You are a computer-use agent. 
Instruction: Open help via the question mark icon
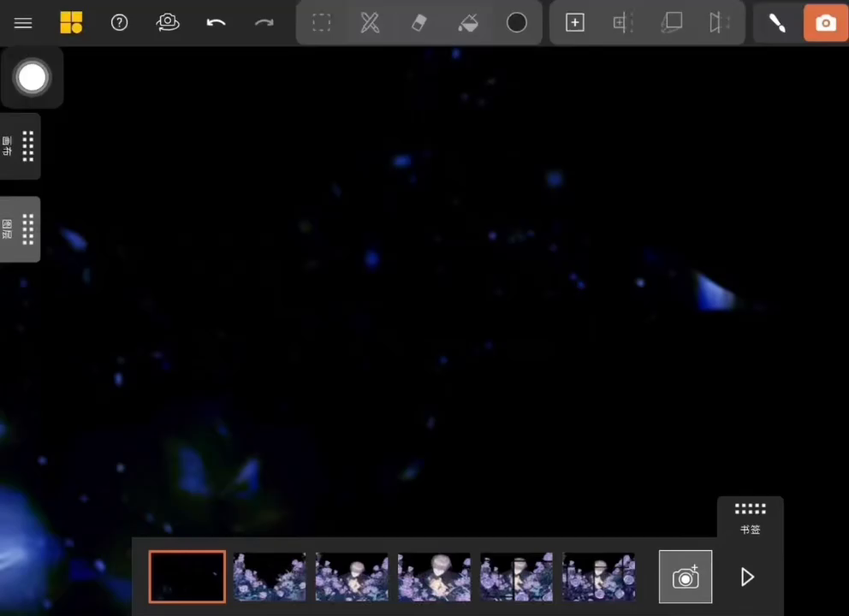120,23
